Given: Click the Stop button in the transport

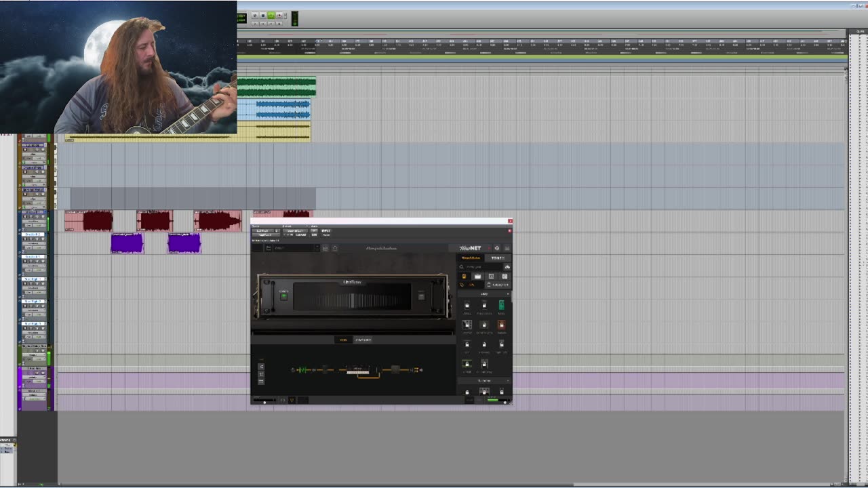Looking at the screenshot, I should tap(263, 16).
